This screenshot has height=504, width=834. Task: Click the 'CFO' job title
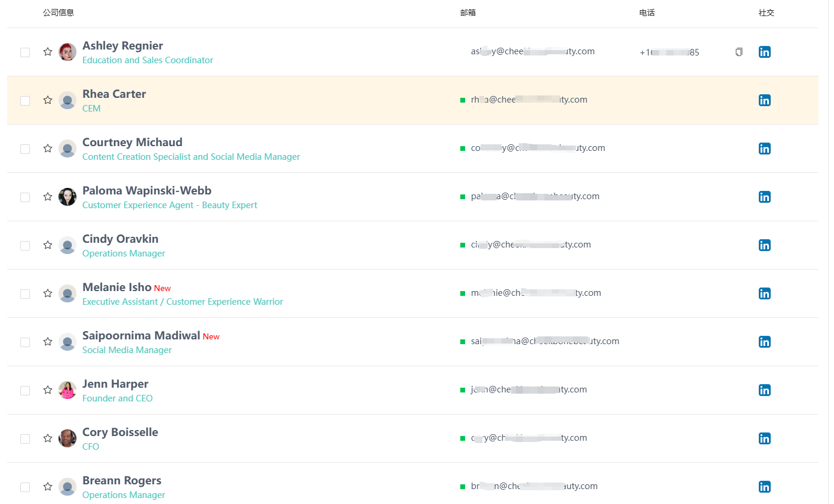(x=91, y=447)
